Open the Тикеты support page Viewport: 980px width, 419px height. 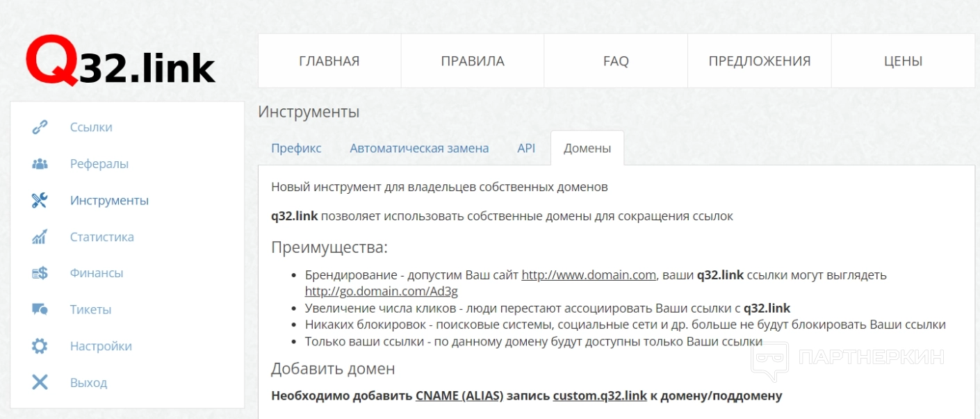click(90, 310)
